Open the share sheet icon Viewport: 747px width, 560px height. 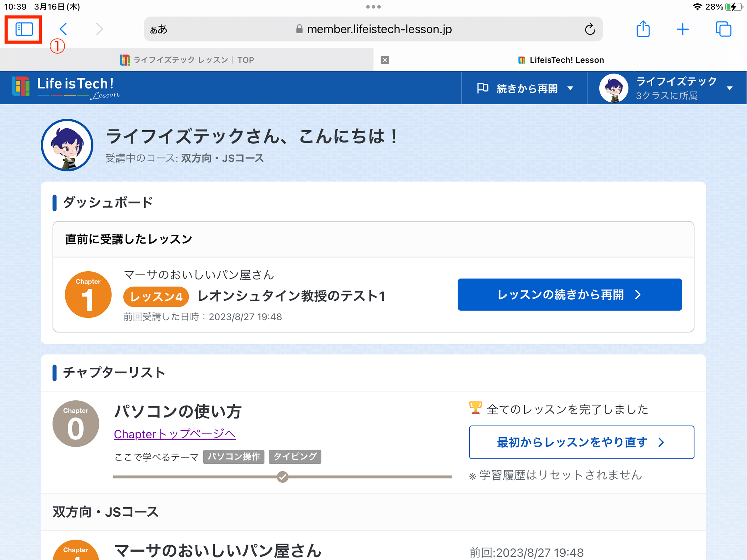coord(643,29)
